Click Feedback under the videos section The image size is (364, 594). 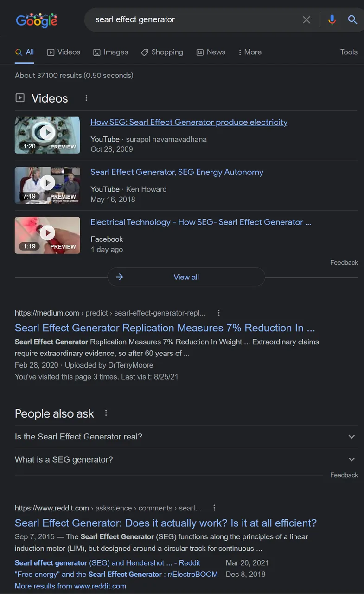[x=344, y=263]
